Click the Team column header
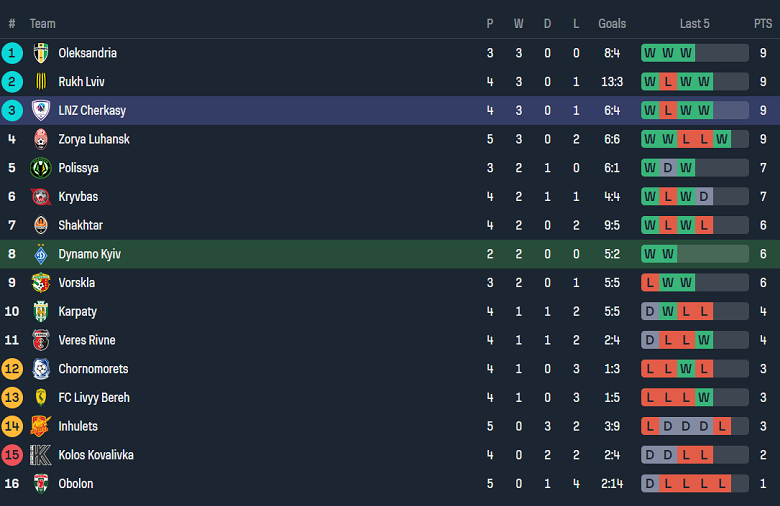Screen dimensions: 780x506 (x=43, y=24)
